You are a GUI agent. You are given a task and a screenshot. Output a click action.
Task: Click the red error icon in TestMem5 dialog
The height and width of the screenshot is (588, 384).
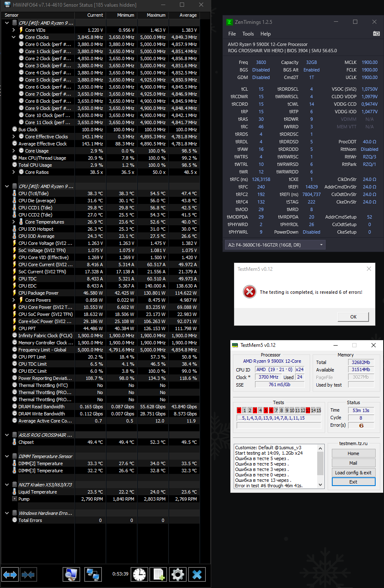click(250, 292)
